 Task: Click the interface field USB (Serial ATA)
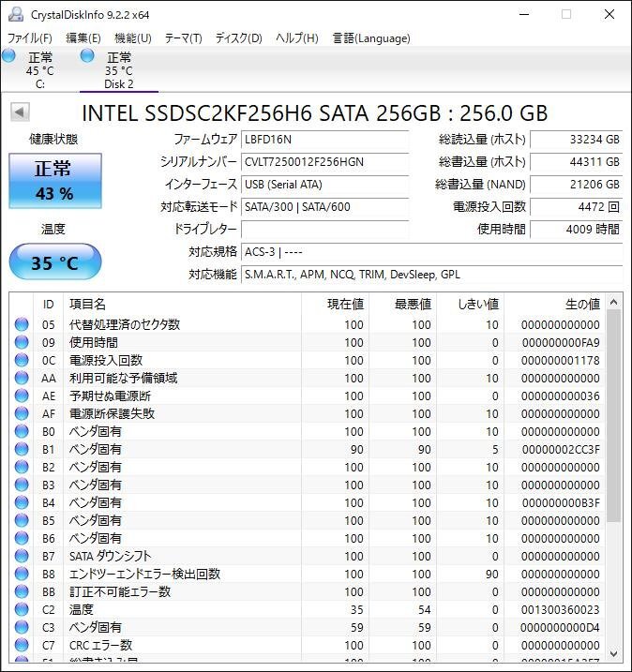coord(324,185)
